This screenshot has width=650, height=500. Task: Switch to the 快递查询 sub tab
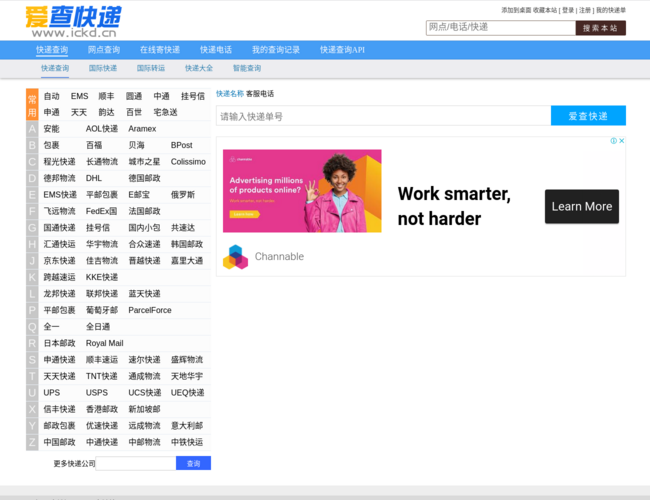point(55,68)
